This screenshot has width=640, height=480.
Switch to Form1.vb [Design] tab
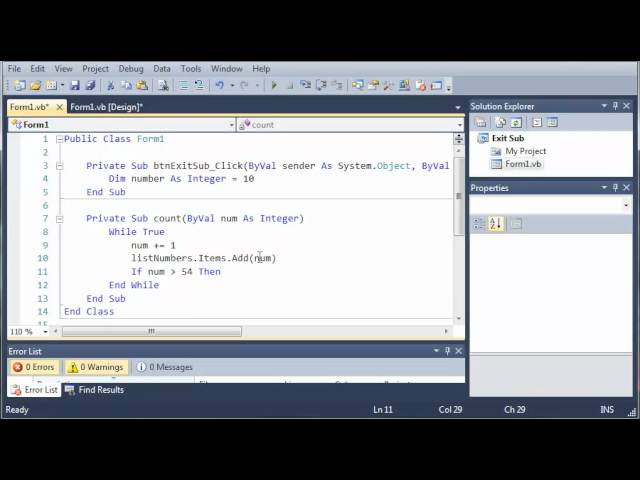(106, 107)
